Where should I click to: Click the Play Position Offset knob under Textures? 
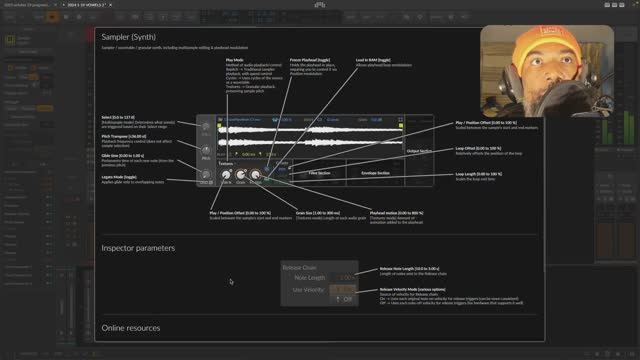(226, 175)
